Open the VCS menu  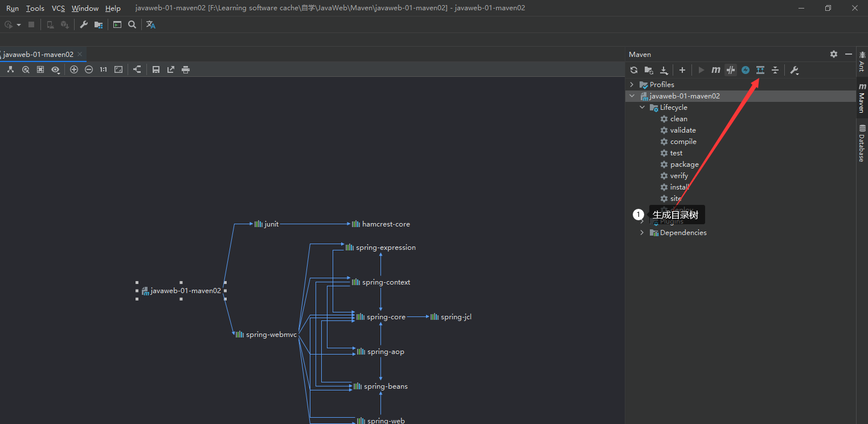(58, 8)
